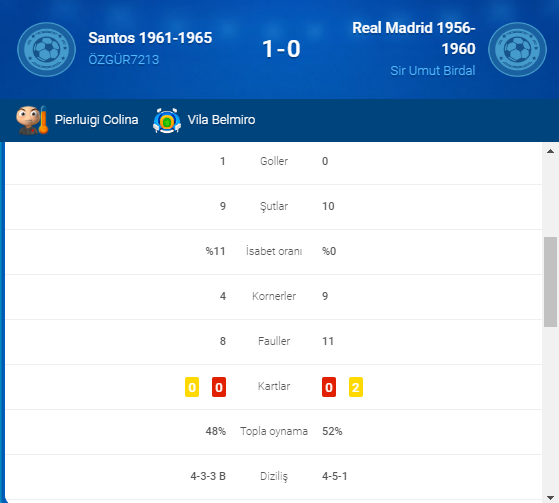Click Real Madrid red card count badge
559x503 pixels.
[329, 387]
